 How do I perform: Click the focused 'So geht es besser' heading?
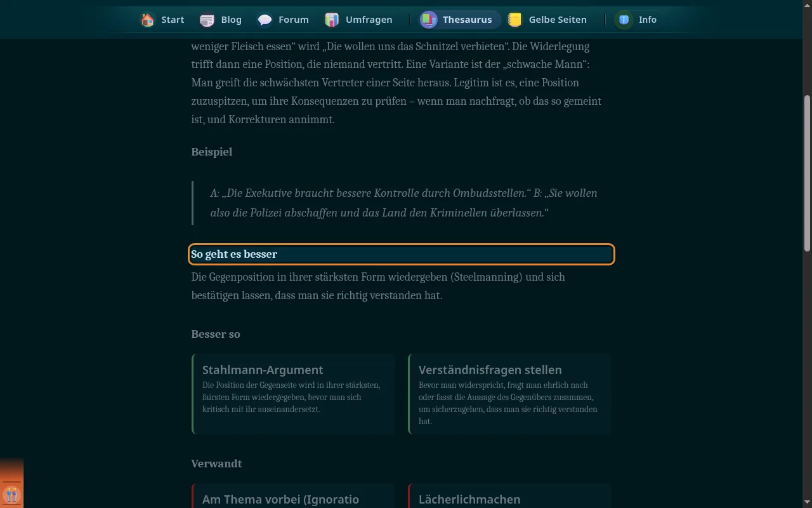click(x=402, y=254)
